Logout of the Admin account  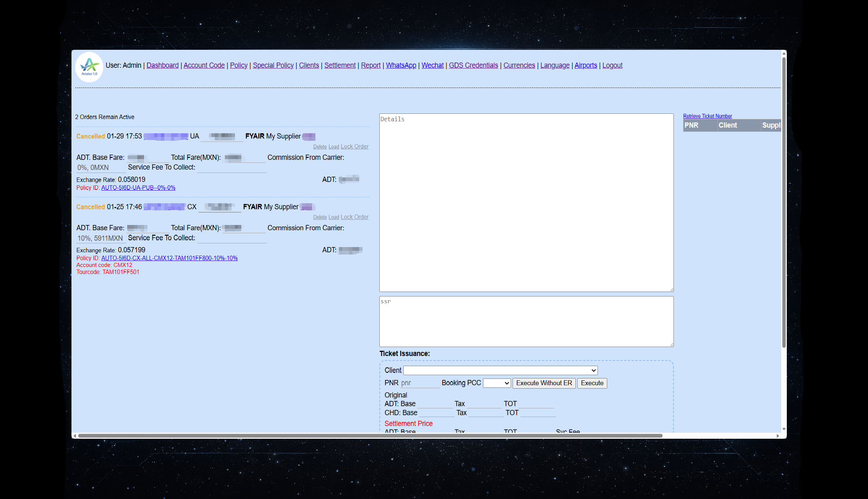coord(612,65)
